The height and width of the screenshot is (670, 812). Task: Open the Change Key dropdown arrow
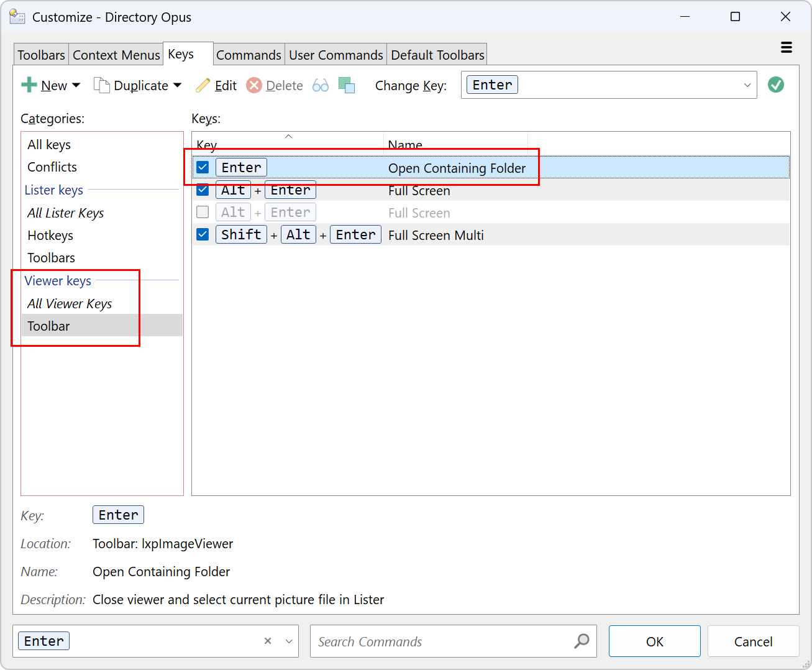(747, 85)
